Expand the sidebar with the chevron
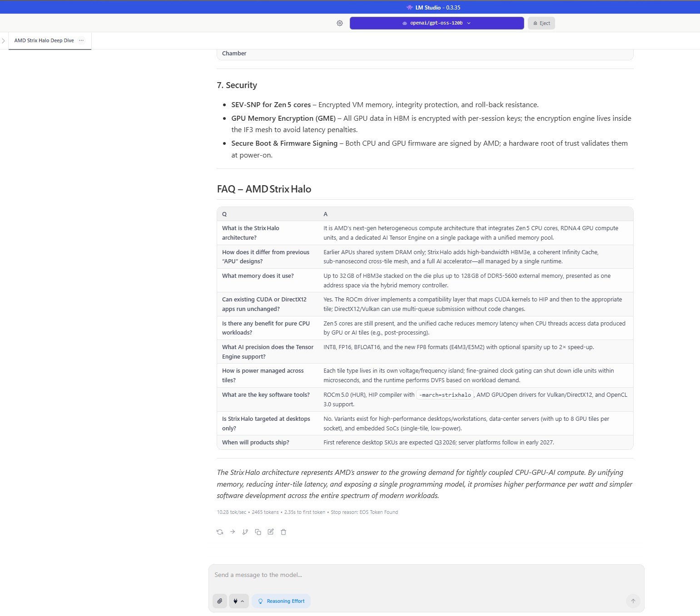The width and height of the screenshot is (700, 616). coord(4,41)
